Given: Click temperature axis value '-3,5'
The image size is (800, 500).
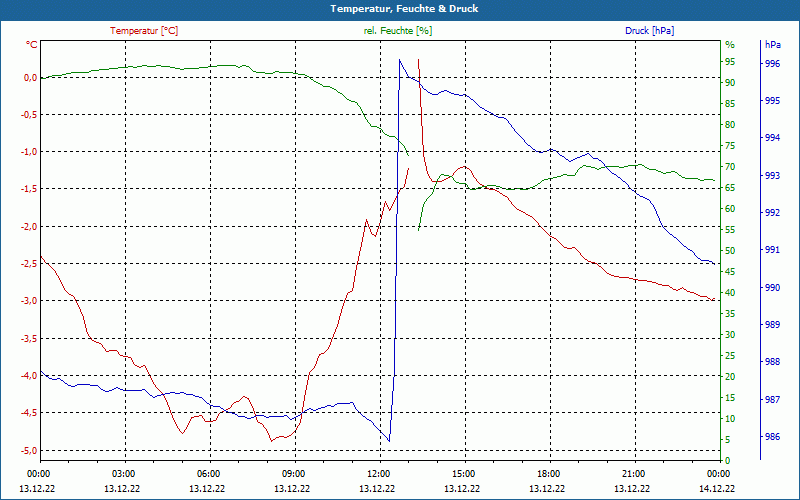Looking at the screenshot, I should point(29,338).
